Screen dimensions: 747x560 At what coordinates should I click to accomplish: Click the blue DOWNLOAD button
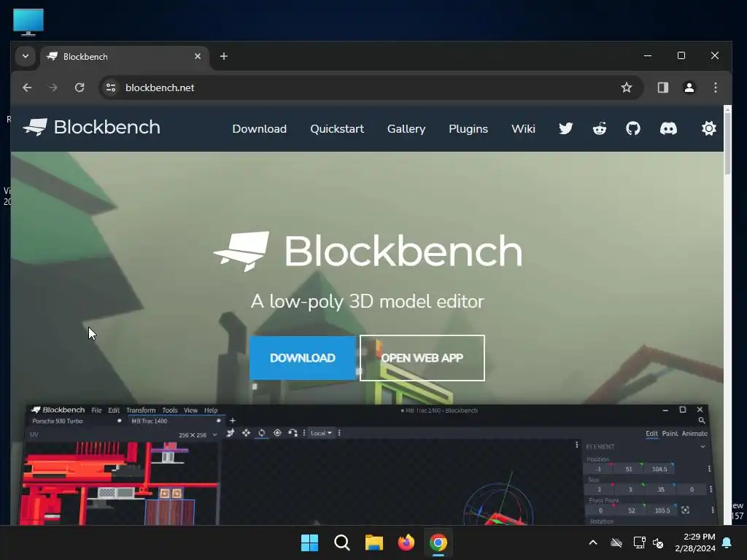coord(303,358)
